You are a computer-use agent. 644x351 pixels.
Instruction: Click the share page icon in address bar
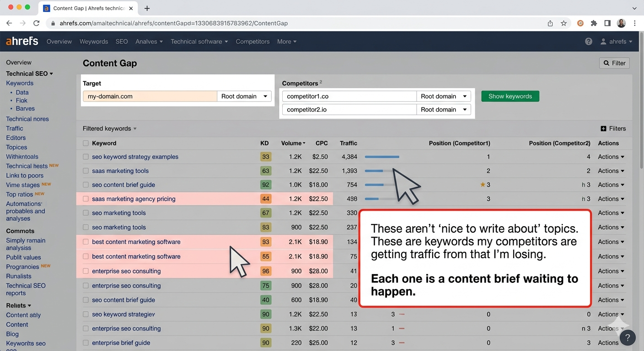(550, 23)
